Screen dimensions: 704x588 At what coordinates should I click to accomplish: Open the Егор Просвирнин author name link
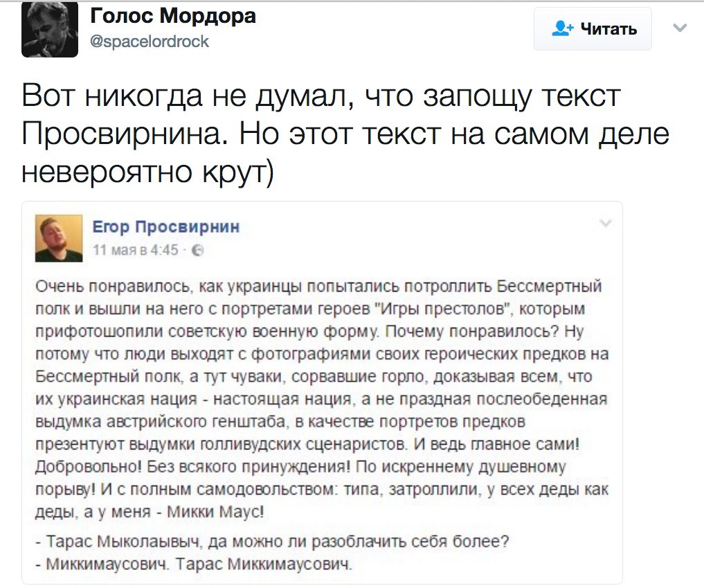pyautogui.click(x=166, y=226)
